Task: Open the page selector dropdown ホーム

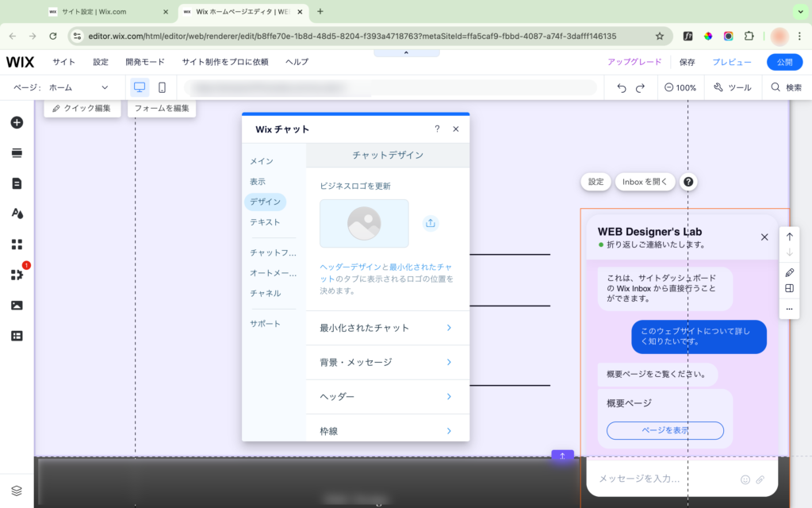Action: coord(79,87)
